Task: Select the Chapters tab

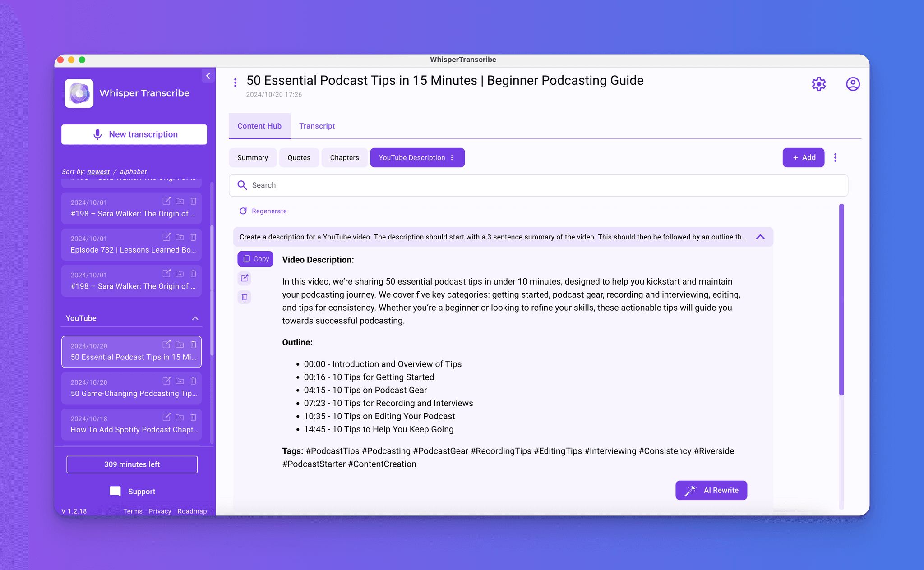Action: click(344, 158)
